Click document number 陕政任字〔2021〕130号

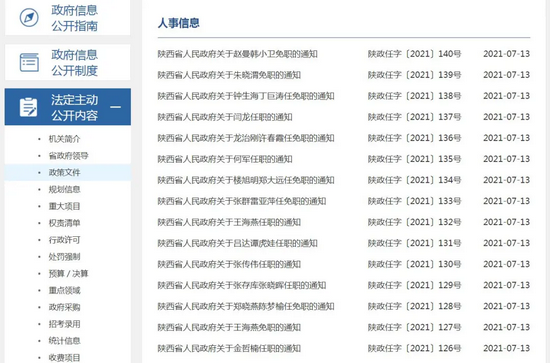(414, 264)
